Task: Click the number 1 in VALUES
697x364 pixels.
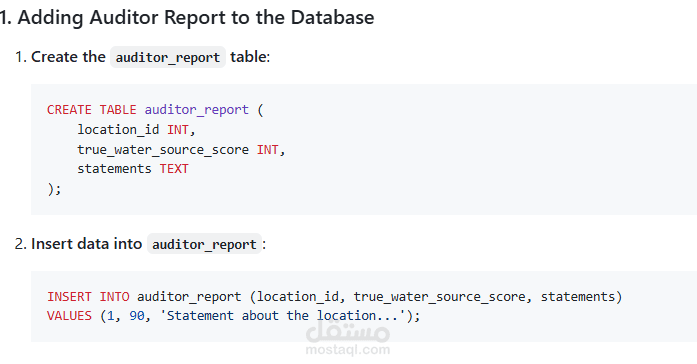Action: [x=111, y=316]
